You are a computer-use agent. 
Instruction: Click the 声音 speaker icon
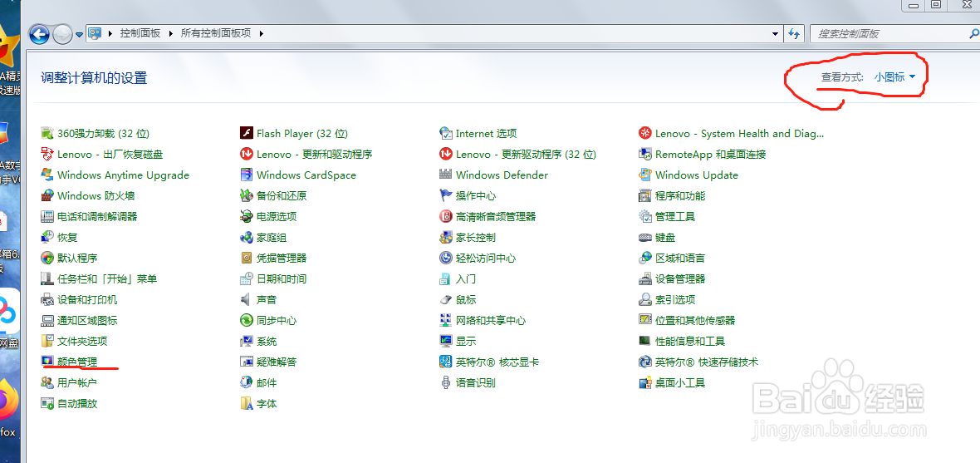[247, 300]
